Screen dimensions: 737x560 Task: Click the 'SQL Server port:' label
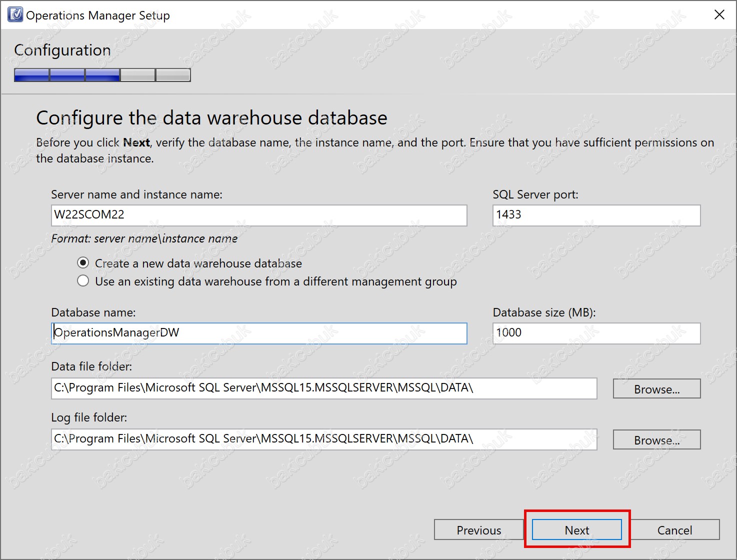[535, 194]
